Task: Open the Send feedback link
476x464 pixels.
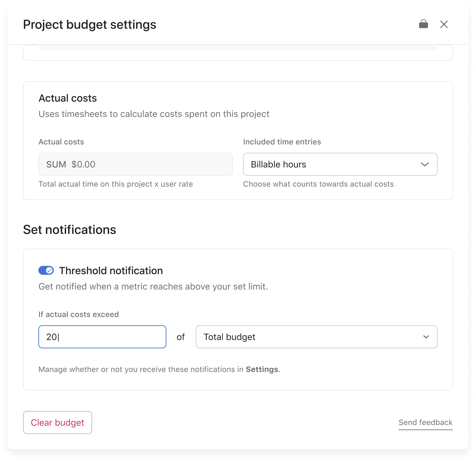Action: (425, 422)
